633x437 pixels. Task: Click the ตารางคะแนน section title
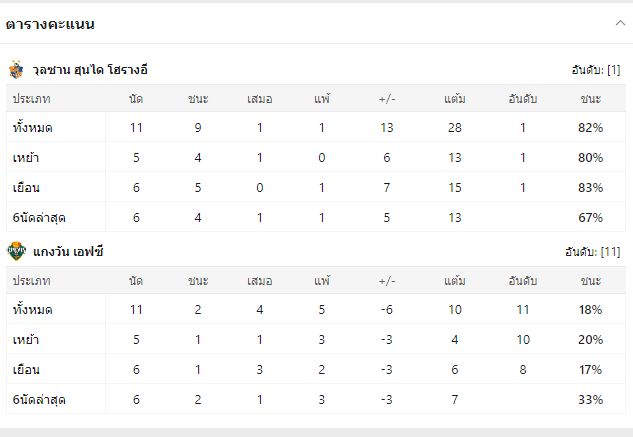pyautogui.click(x=50, y=23)
